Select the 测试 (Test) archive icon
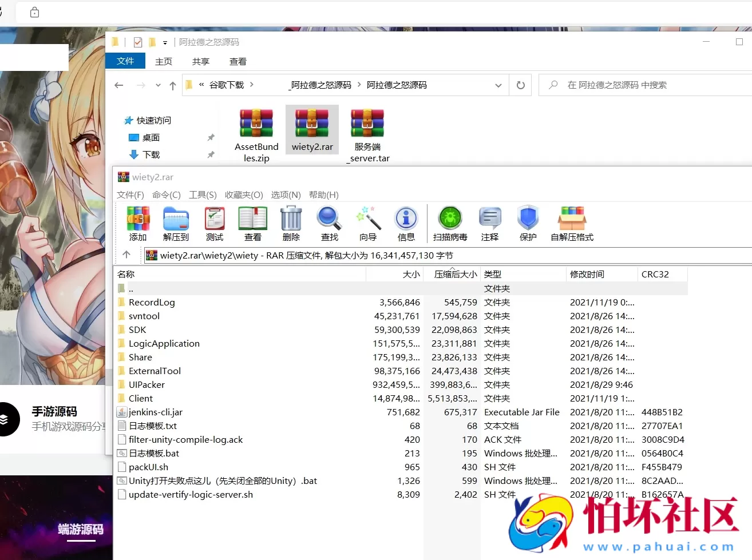Viewport: 752px width, 560px height. pos(215,223)
